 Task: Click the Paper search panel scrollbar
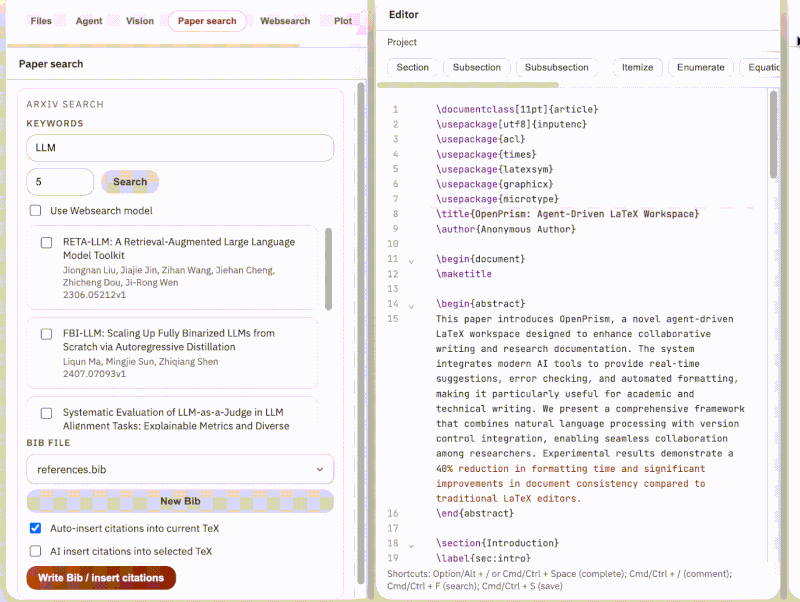[361, 332]
